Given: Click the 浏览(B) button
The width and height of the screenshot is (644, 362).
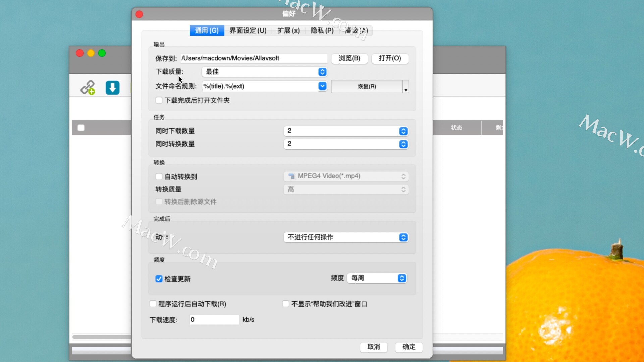Looking at the screenshot, I should tap(350, 58).
